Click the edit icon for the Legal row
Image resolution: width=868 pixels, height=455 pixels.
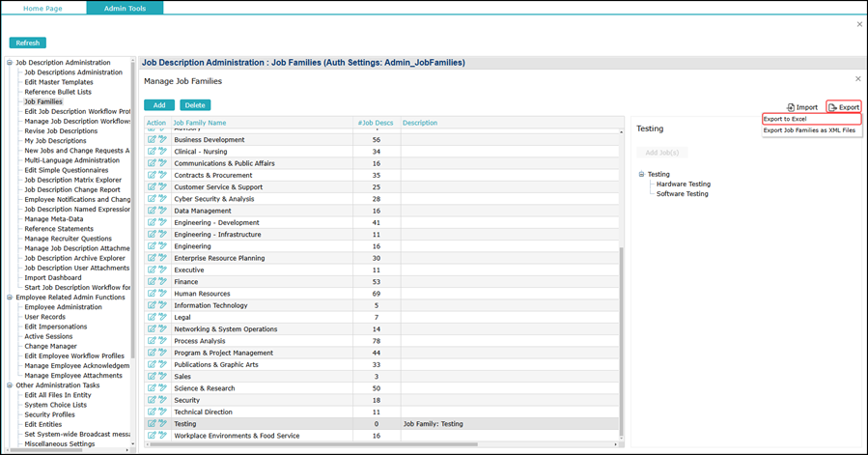[152, 318]
